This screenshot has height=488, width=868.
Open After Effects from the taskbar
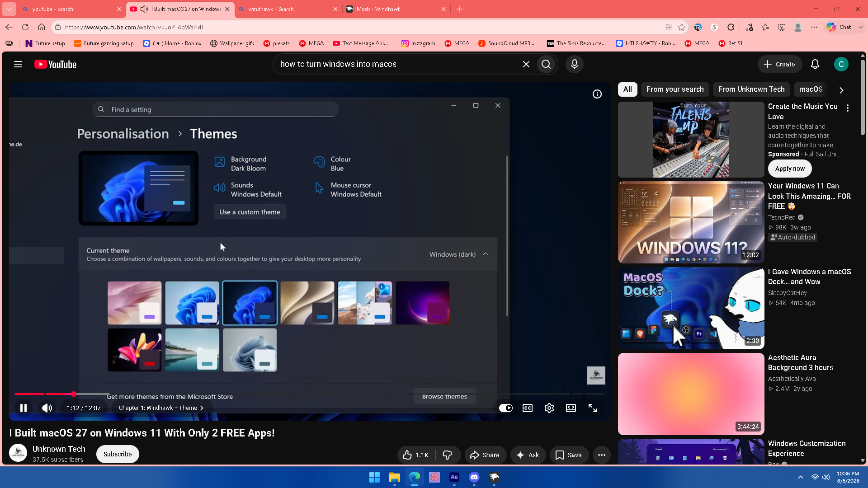(454, 477)
